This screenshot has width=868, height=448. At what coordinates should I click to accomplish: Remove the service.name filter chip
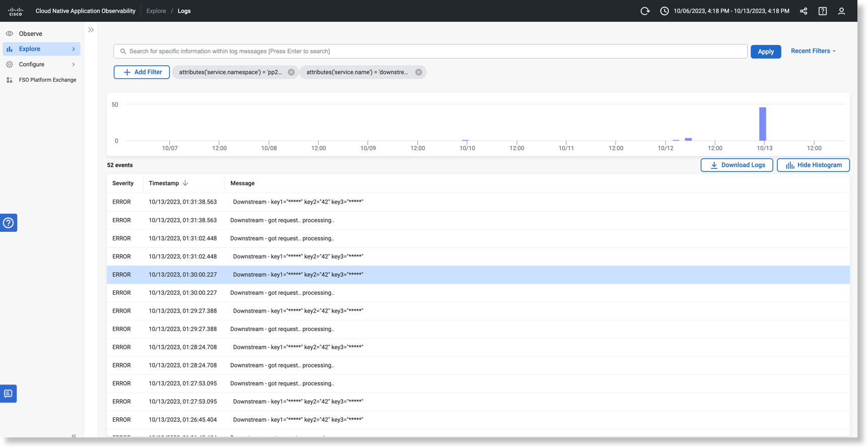click(x=419, y=73)
